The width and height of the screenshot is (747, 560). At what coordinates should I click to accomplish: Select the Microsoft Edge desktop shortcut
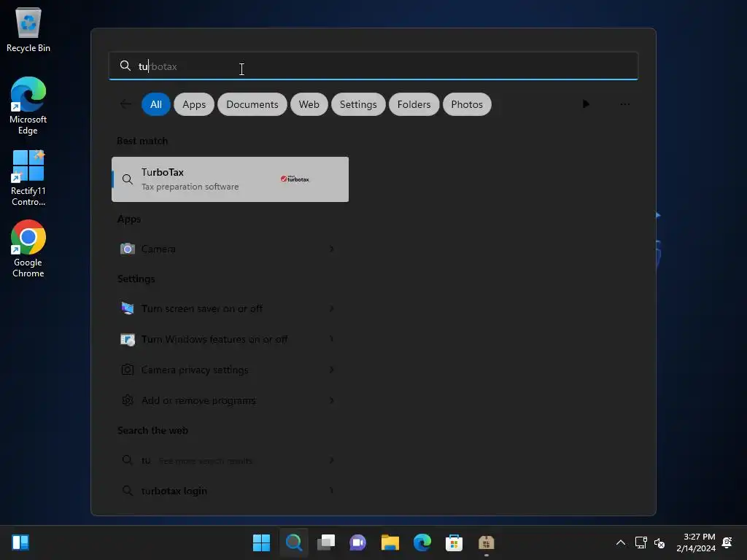[28, 106]
